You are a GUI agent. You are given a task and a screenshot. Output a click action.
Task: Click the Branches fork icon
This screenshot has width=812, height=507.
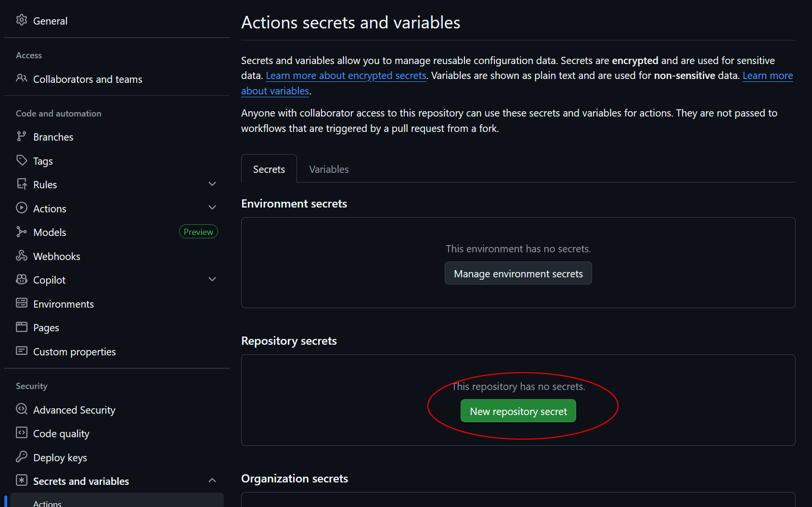(22, 136)
